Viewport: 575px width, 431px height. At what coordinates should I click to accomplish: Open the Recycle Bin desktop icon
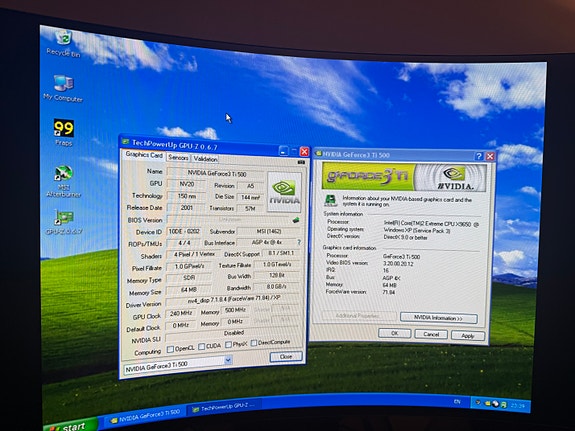pyautogui.click(x=64, y=43)
